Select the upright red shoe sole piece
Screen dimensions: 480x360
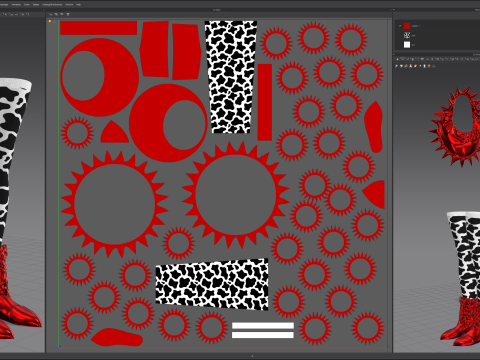point(373,127)
